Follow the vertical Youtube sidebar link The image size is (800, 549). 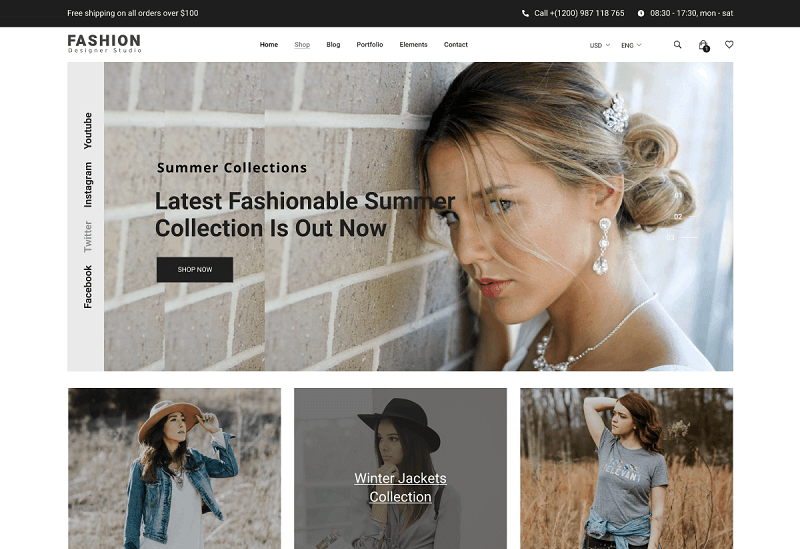click(x=88, y=131)
